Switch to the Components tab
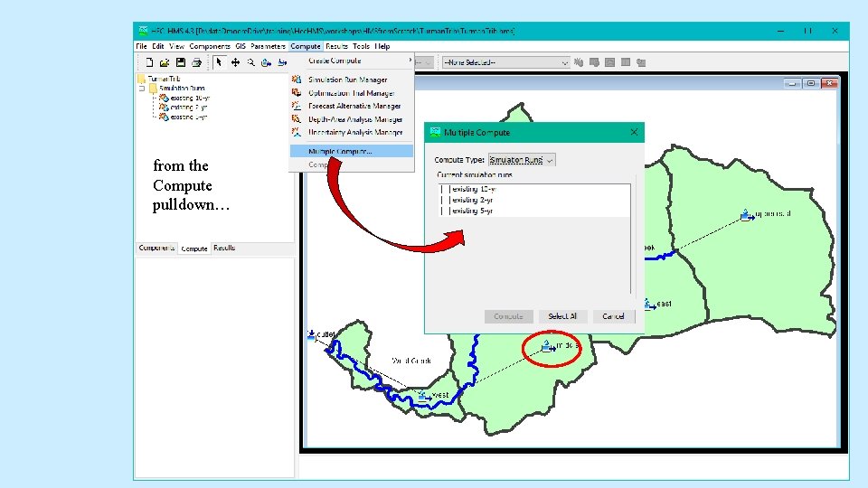Image resolution: width=868 pixels, height=488 pixels. tap(156, 248)
